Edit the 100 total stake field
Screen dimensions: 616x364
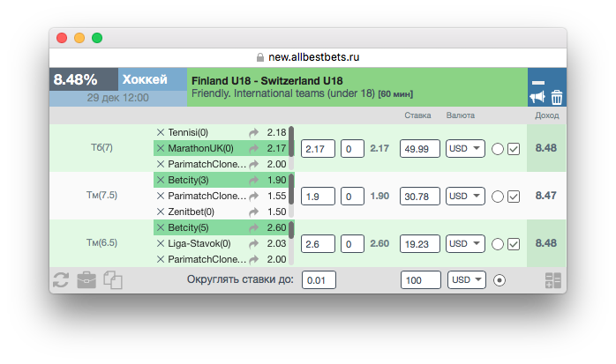[x=421, y=280]
